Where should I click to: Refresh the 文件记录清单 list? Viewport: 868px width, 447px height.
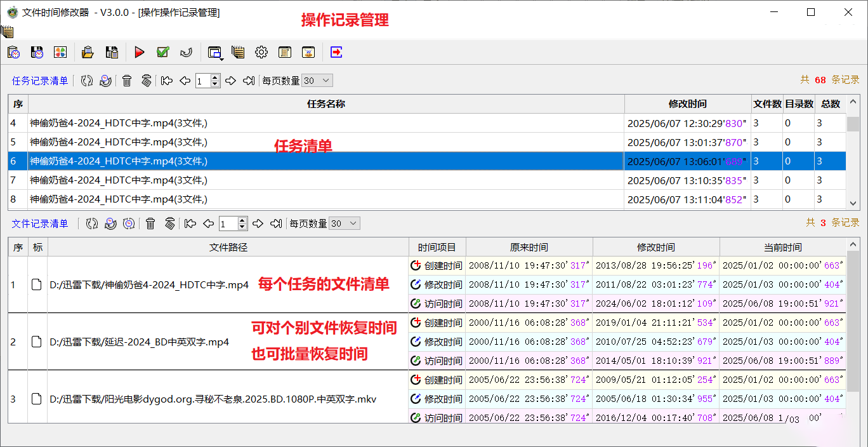(92, 223)
